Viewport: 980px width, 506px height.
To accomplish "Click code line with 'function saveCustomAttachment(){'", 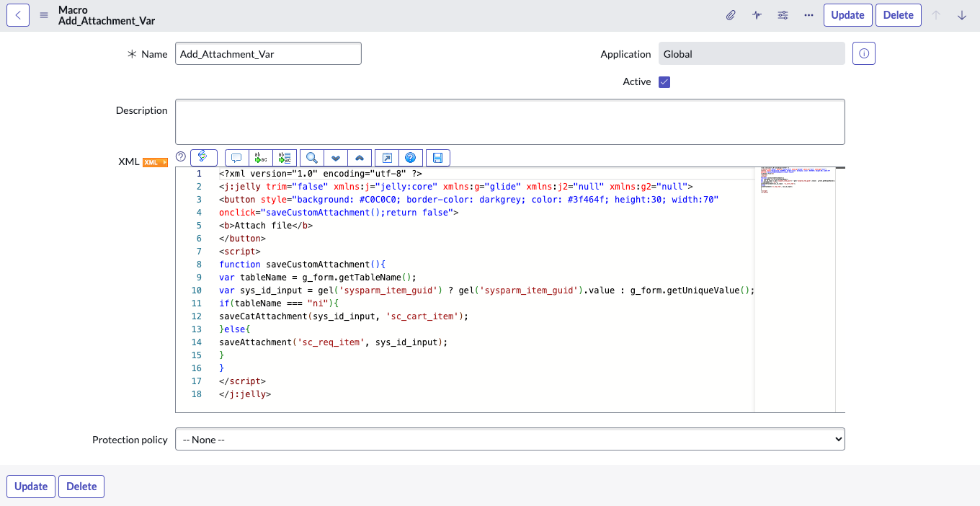I will pyautogui.click(x=303, y=265).
